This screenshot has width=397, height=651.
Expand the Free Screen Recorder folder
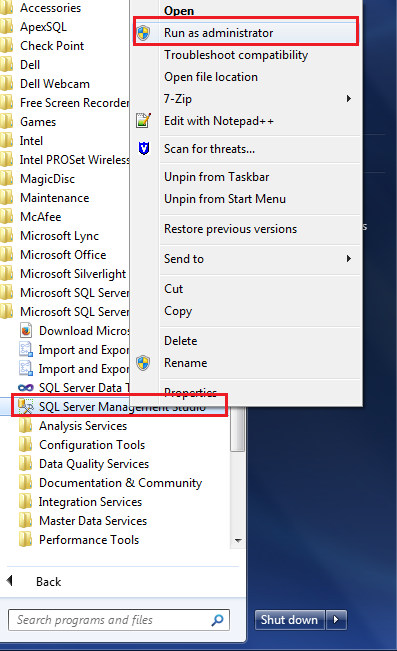pos(74,103)
